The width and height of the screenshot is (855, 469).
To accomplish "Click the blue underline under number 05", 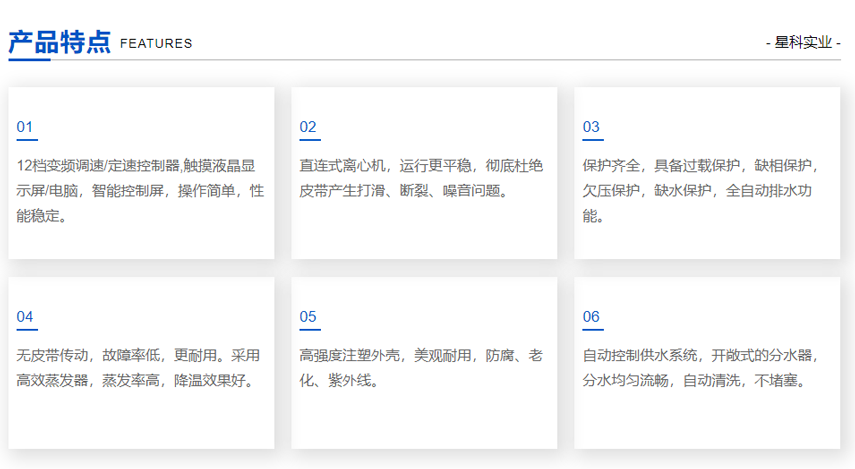I will coord(310,329).
